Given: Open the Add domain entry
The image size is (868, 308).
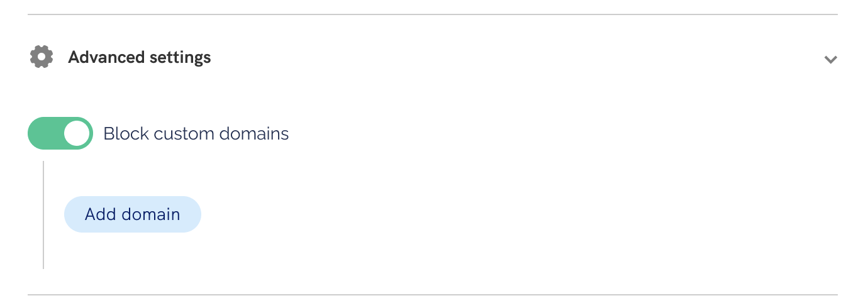Looking at the screenshot, I should click(132, 214).
